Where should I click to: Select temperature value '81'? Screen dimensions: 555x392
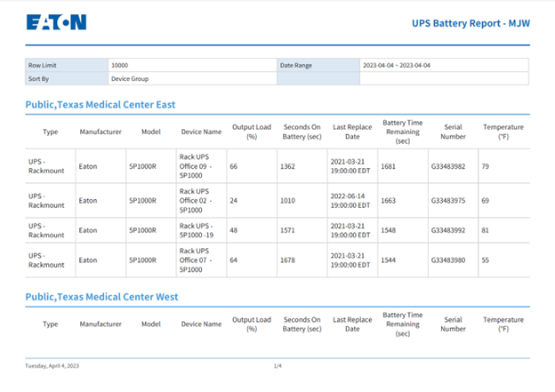[486, 230]
